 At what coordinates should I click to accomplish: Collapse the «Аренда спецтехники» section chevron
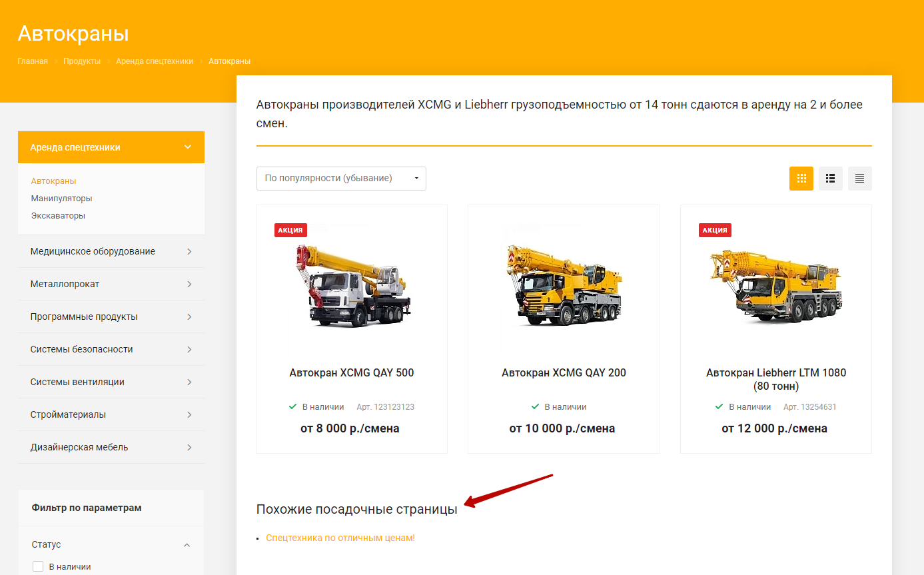point(188,147)
